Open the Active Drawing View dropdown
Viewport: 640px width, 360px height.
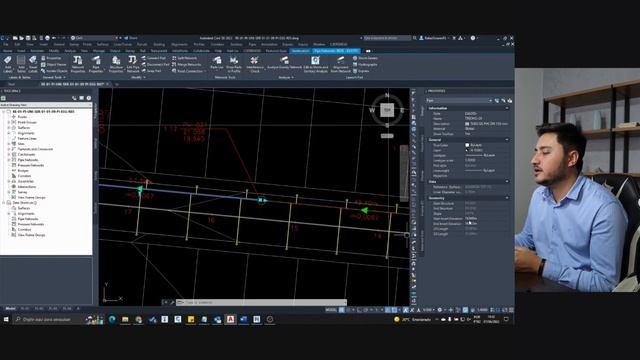tap(46, 105)
